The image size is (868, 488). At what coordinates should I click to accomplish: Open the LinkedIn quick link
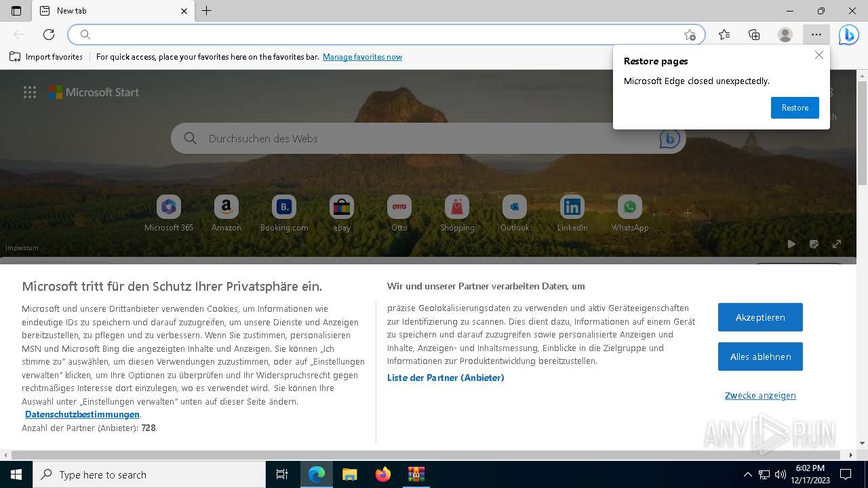[572, 213]
